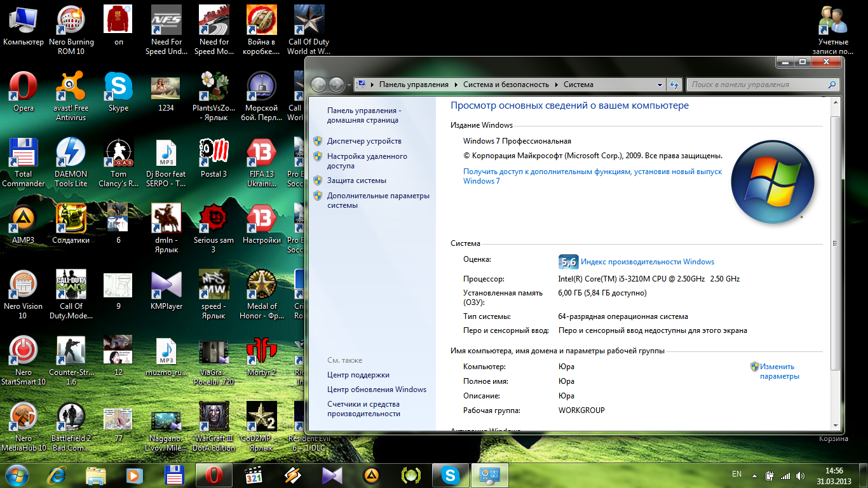Open Защита системы link
This screenshot has height=488, width=868.
[356, 180]
